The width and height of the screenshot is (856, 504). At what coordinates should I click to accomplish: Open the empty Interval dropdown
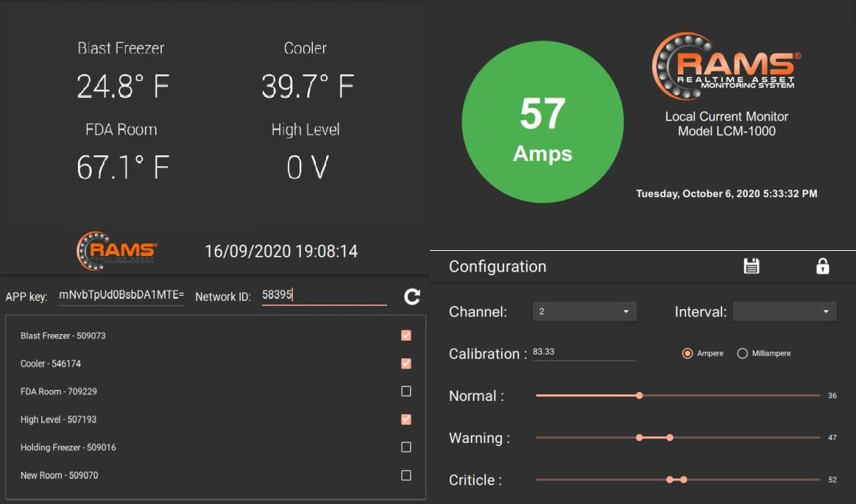pyautogui.click(x=785, y=311)
